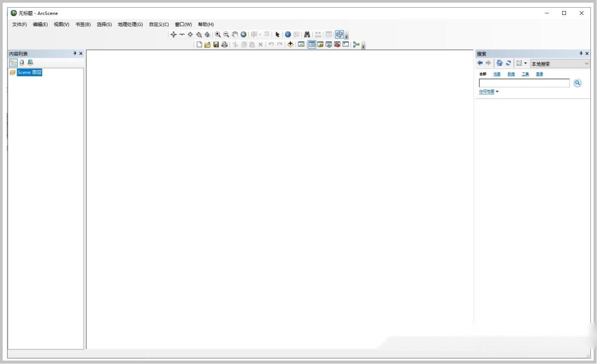Viewport: 597px width, 364px height.
Task: Activate the Zoom In tool
Action: click(x=218, y=34)
